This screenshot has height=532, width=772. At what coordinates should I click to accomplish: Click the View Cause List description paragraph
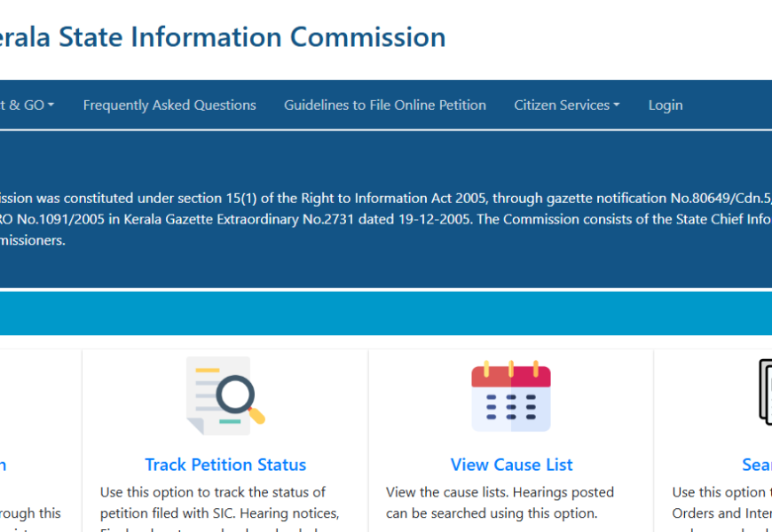(500, 503)
